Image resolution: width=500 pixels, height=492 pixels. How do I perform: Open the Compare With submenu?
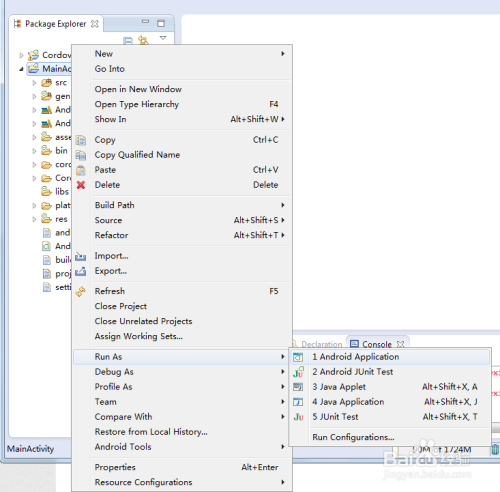pyautogui.click(x=182, y=417)
